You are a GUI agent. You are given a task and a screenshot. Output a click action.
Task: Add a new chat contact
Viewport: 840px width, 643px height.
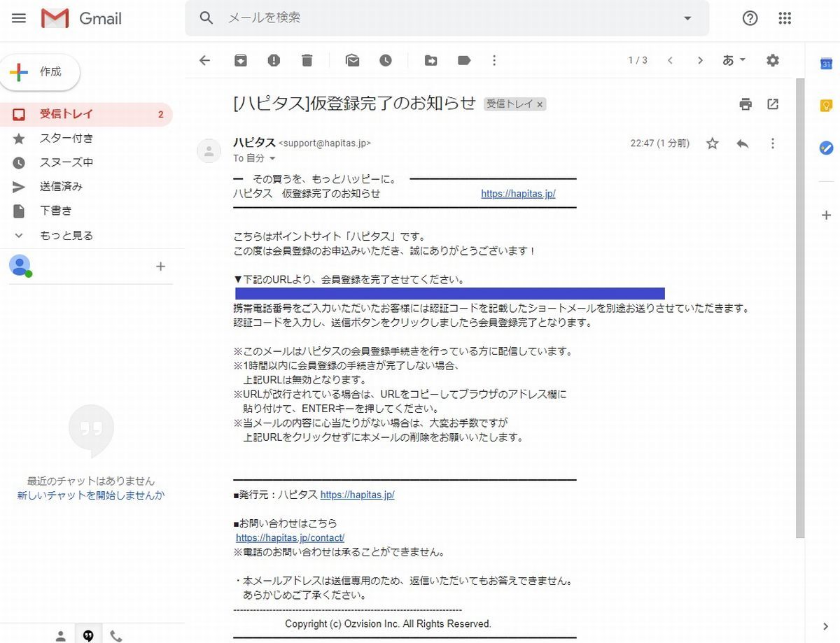(x=160, y=266)
